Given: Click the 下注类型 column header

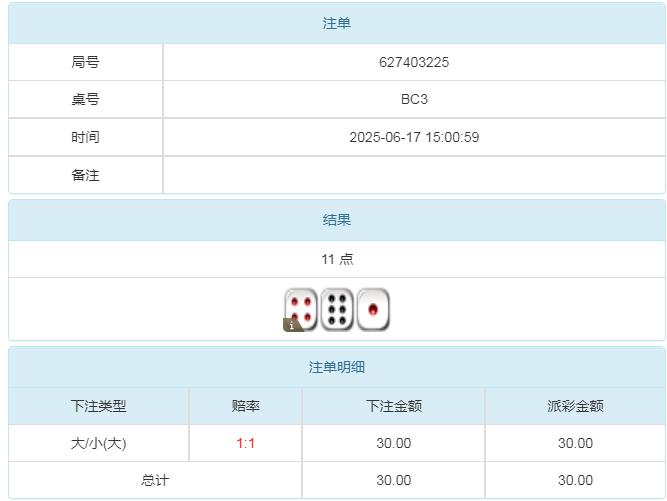Looking at the screenshot, I should (x=99, y=406).
